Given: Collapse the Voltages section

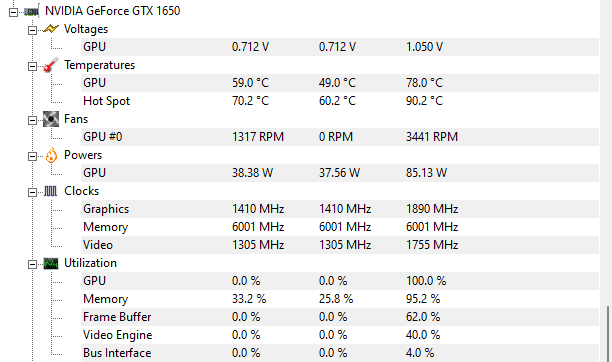Looking at the screenshot, I should (x=32, y=30).
